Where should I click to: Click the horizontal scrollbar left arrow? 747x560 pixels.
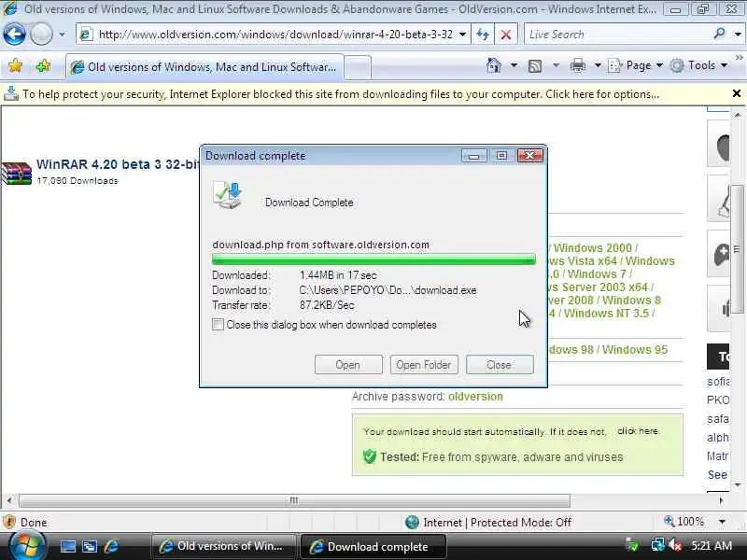(x=9, y=500)
